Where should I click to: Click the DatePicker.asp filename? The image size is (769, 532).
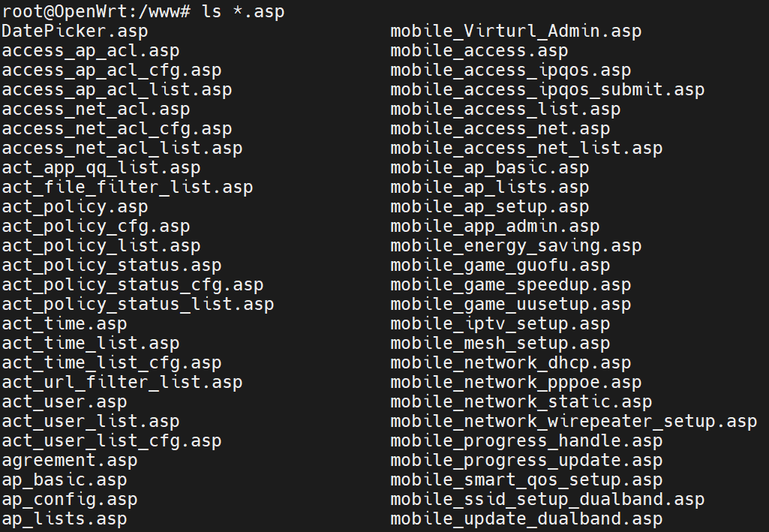click(x=74, y=32)
